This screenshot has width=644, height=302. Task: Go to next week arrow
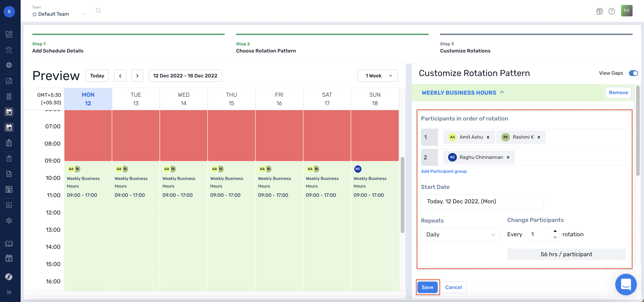tap(137, 76)
